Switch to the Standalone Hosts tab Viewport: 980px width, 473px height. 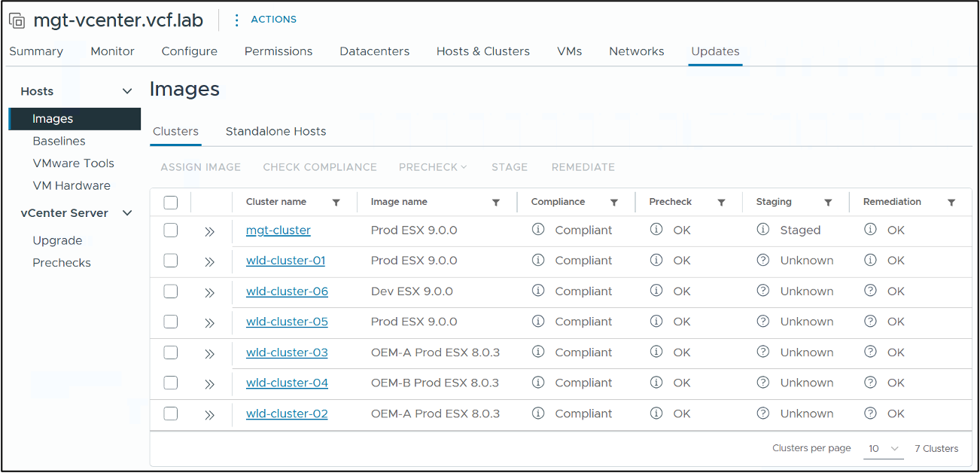point(275,131)
